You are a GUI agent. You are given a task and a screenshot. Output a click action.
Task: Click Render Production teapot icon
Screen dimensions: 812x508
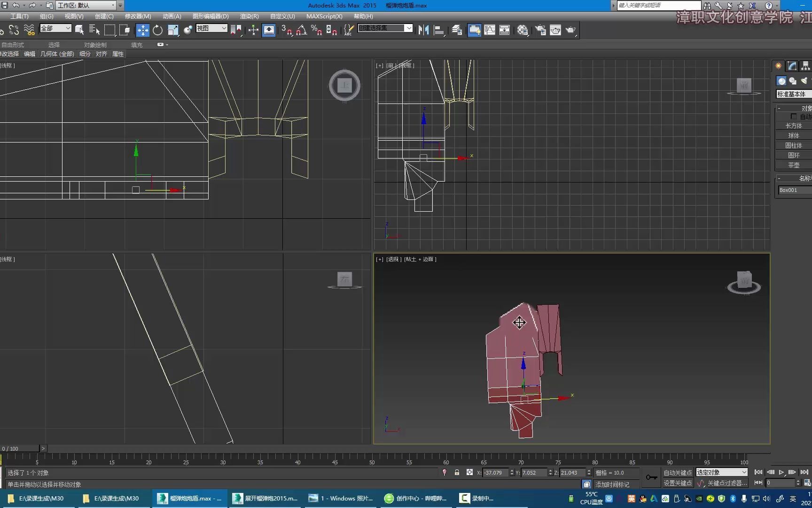click(570, 30)
